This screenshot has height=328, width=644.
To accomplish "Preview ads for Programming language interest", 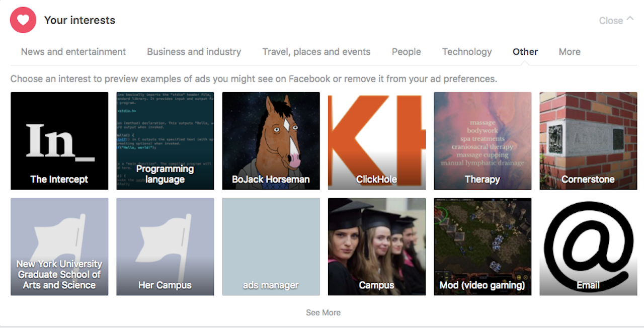I will click(x=165, y=141).
